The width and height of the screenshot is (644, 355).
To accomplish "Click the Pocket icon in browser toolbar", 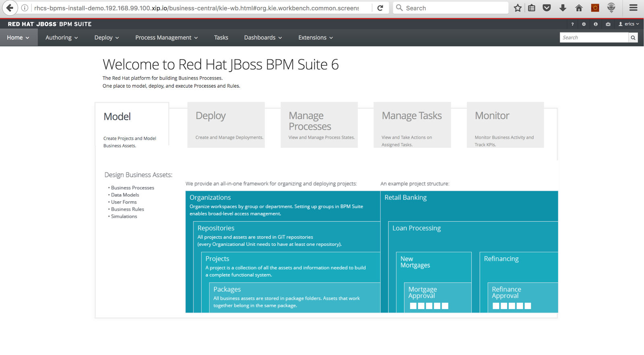I will point(547,8).
